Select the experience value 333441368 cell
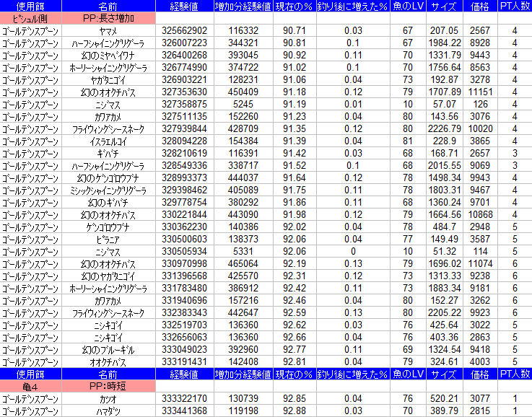The width and height of the screenshot is (532, 417). (185, 411)
